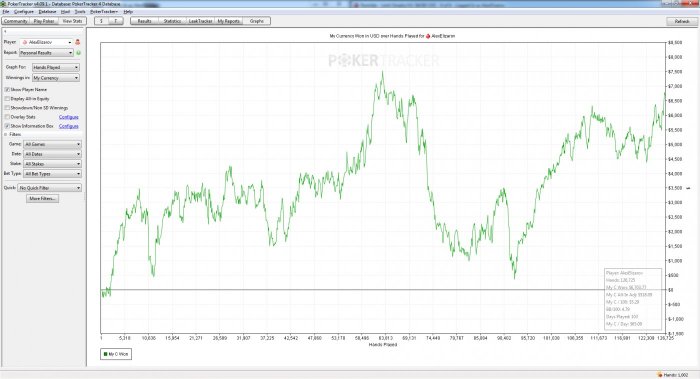Click the Hands status icon in status bar
The height and width of the screenshot is (379, 700).
(x=660, y=375)
